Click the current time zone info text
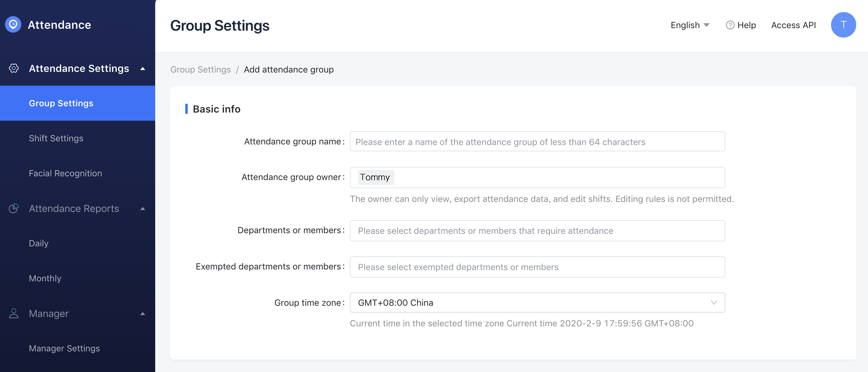868x372 pixels. click(521, 324)
